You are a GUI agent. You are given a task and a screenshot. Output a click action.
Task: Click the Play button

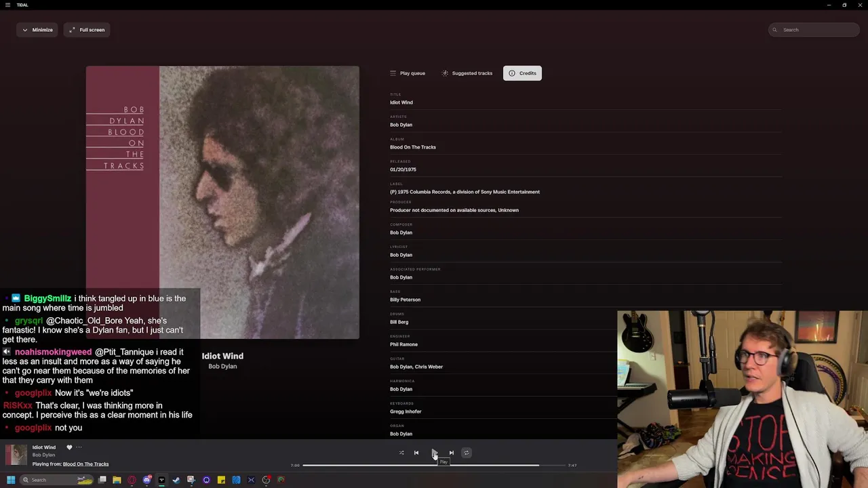[434, 453]
